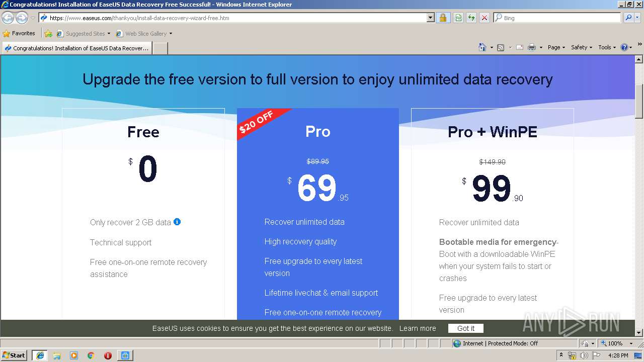The width and height of the screenshot is (644, 362).
Task: Click the browser Forward arrow button
Action: 22,18
